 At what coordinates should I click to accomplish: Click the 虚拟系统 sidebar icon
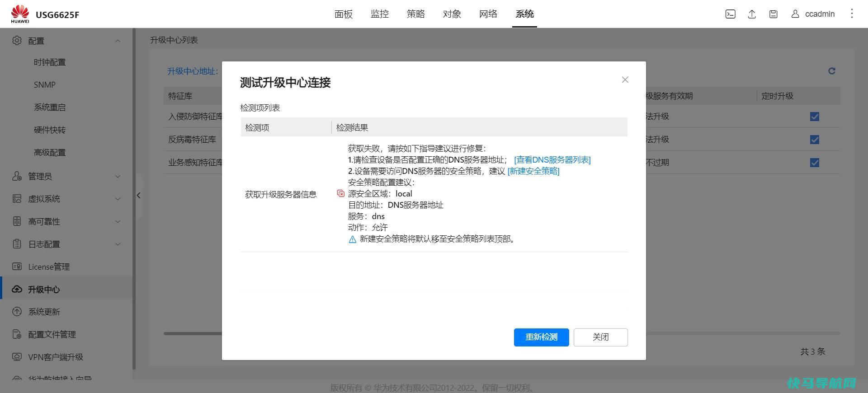pos(17,199)
